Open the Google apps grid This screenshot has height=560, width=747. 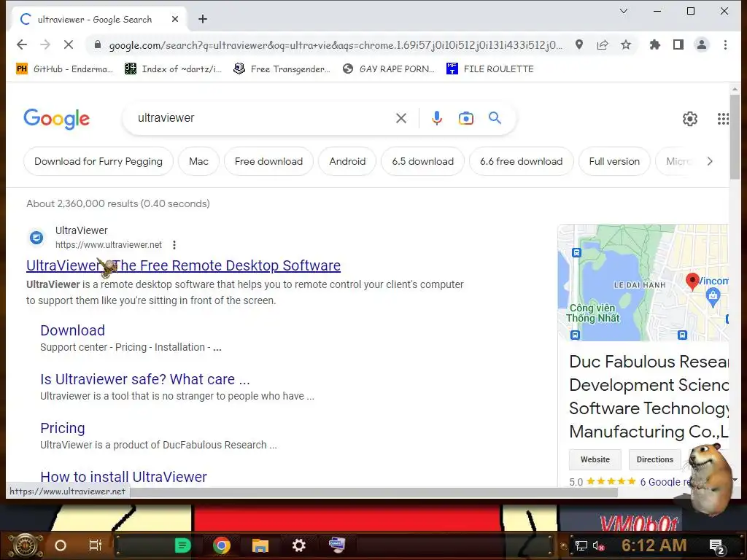pyautogui.click(x=723, y=119)
